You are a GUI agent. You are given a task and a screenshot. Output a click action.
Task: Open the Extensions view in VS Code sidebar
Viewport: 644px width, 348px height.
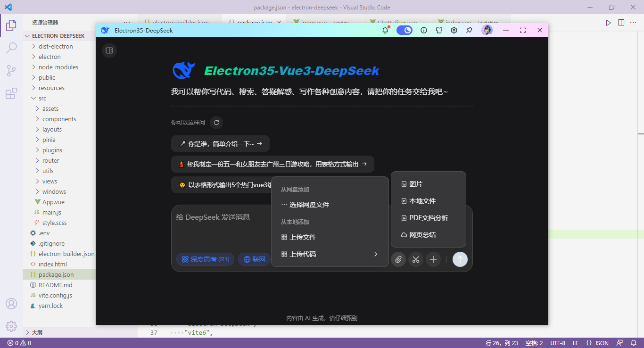coord(10,94)
